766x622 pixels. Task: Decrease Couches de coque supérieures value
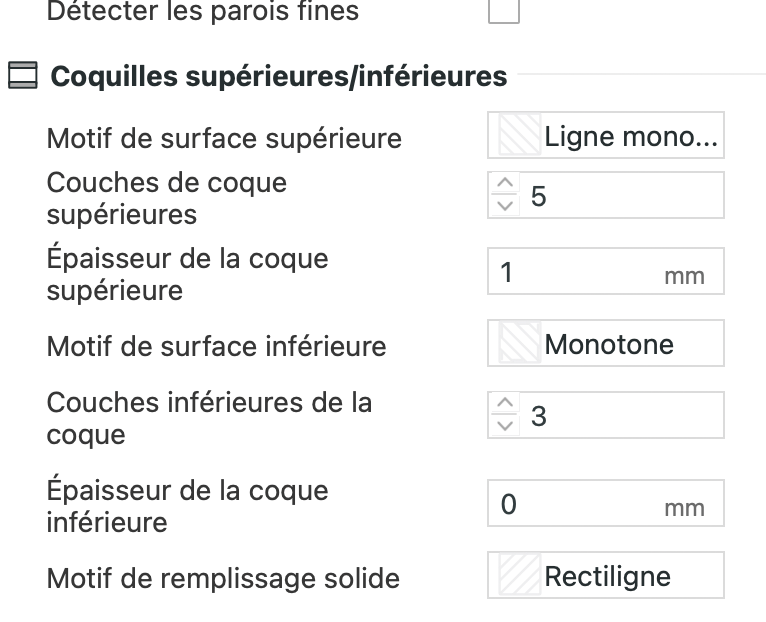pos(508,204)
